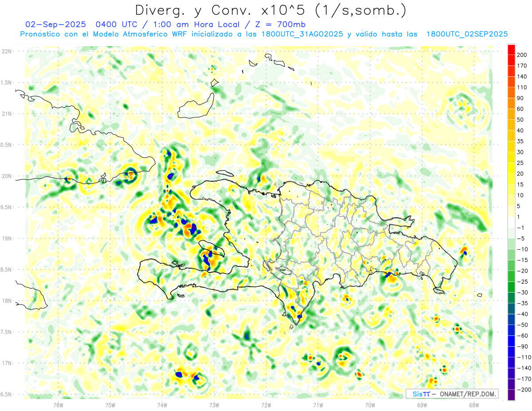Click the '17N' latitude label
This screenshot has width=532, height=411.
pyautogui.click(x=6, y=363)
